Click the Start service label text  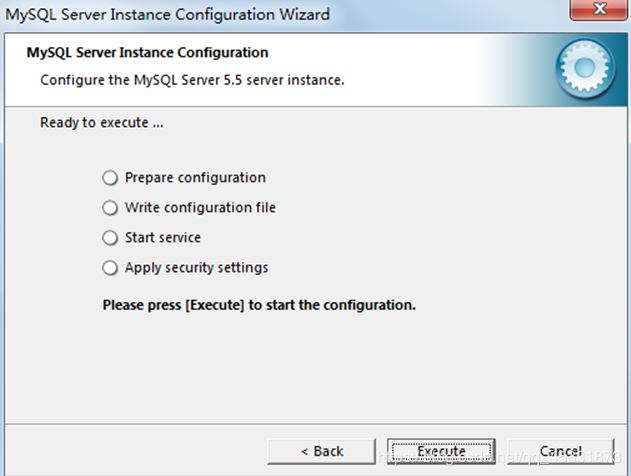163,238
